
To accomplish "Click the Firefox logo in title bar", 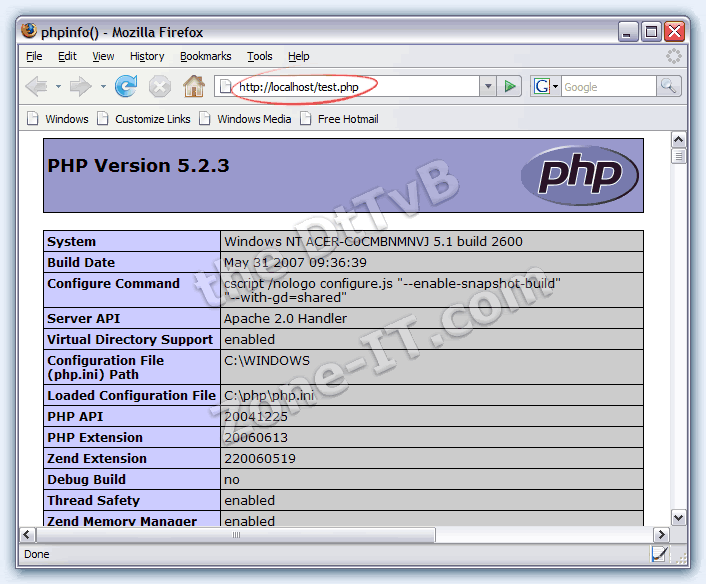I will pos(29,32).
